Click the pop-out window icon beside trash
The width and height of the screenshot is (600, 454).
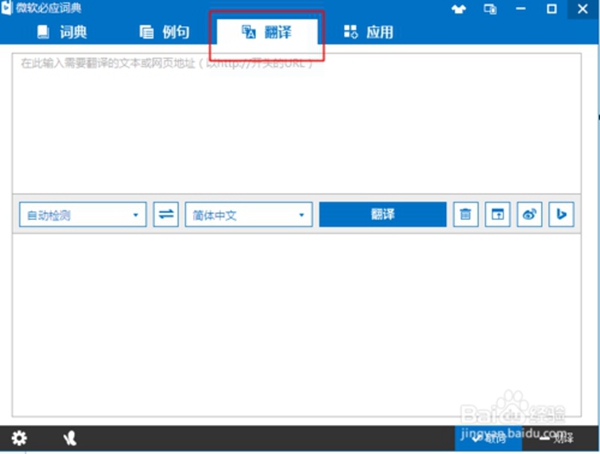497,215
